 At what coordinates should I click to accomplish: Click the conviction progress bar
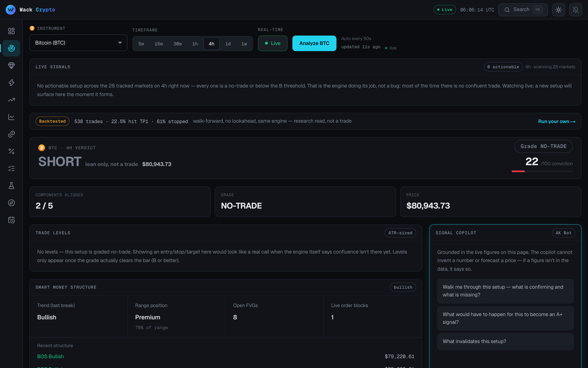[x=542, y=171]
